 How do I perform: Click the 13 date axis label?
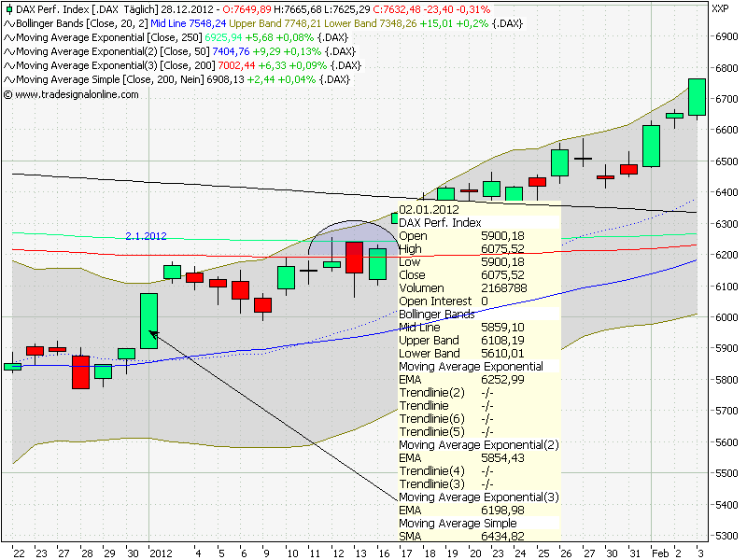360,553
